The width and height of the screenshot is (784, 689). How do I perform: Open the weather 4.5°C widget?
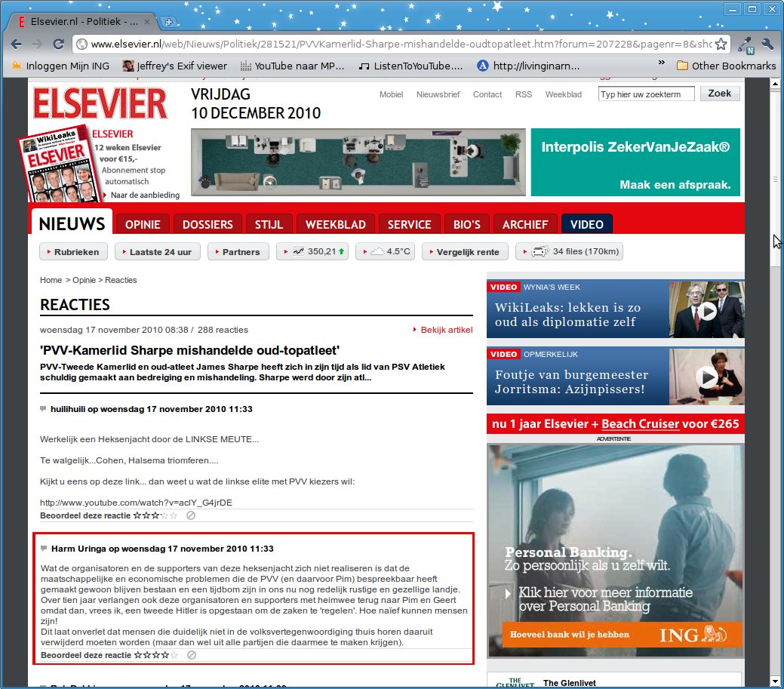[385, 251]
